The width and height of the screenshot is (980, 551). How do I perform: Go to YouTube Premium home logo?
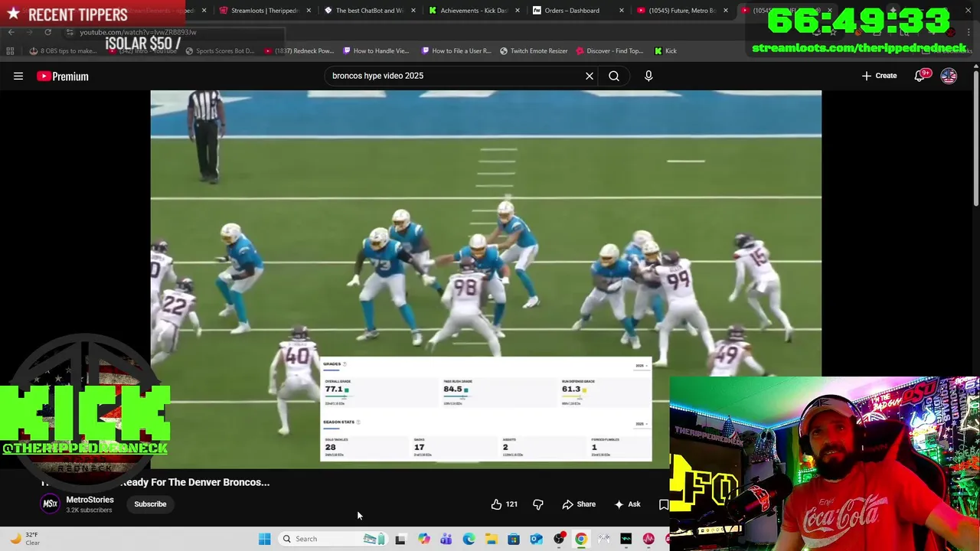click(x=63, y=76)
